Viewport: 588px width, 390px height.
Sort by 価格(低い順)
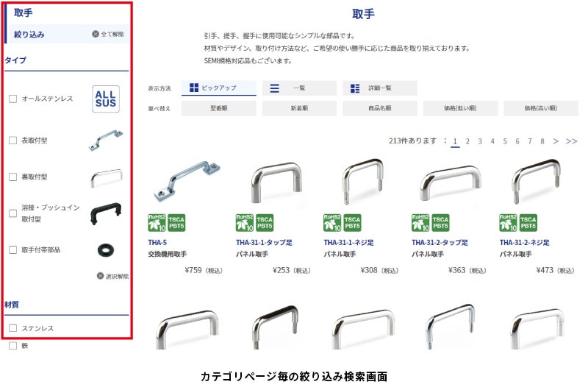pos(460,108)
